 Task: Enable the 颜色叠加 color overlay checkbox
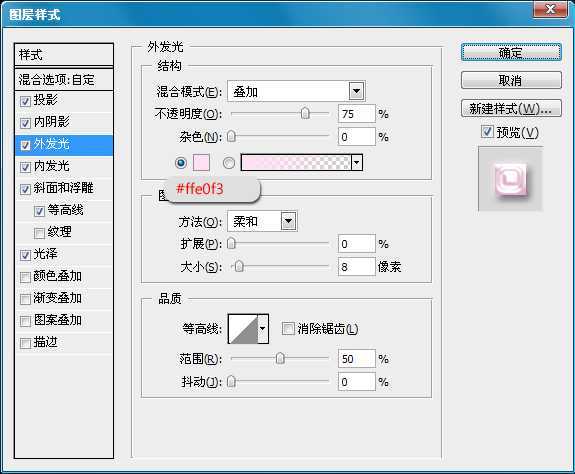pos(25,277)
